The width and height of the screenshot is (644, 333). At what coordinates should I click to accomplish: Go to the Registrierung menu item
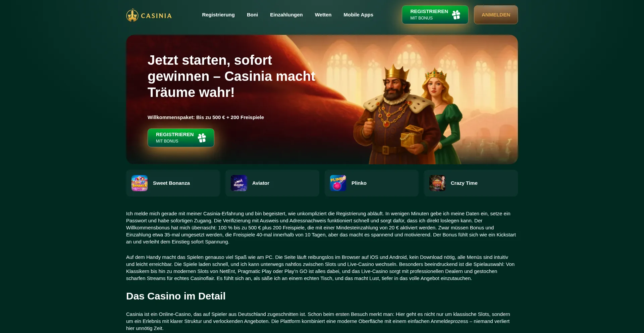(x=218, y=15)
